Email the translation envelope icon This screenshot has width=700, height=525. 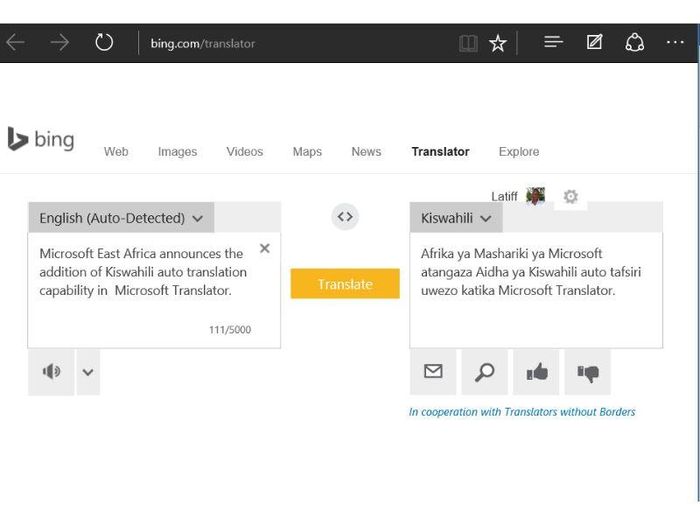(x=433, y=372)
